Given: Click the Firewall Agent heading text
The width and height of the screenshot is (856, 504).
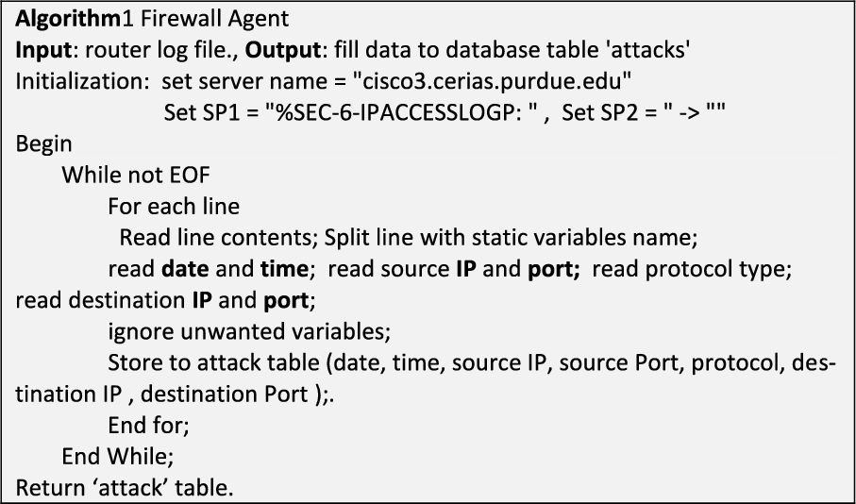Looking at the screenshot, I should pos(214,19).
